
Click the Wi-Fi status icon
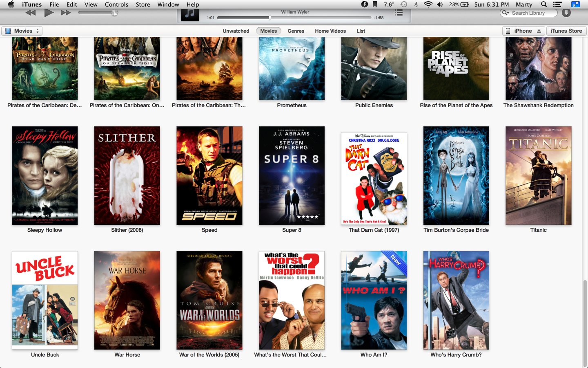[x=428, y=4]
